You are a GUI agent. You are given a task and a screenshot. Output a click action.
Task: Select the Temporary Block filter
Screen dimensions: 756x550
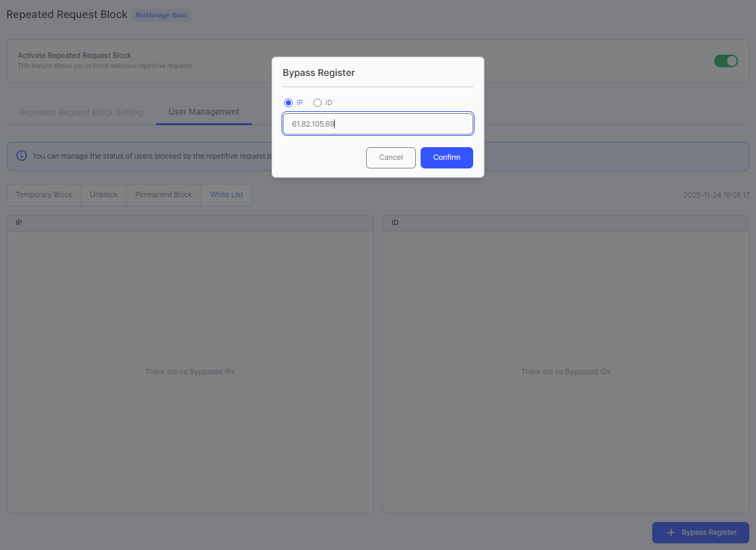[43, 194]
